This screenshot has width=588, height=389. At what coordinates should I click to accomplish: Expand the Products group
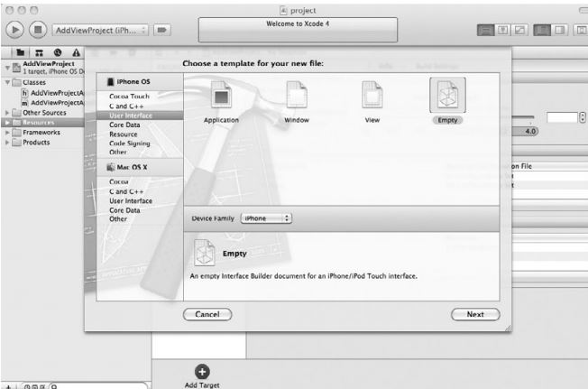click(x=7, y=143)
